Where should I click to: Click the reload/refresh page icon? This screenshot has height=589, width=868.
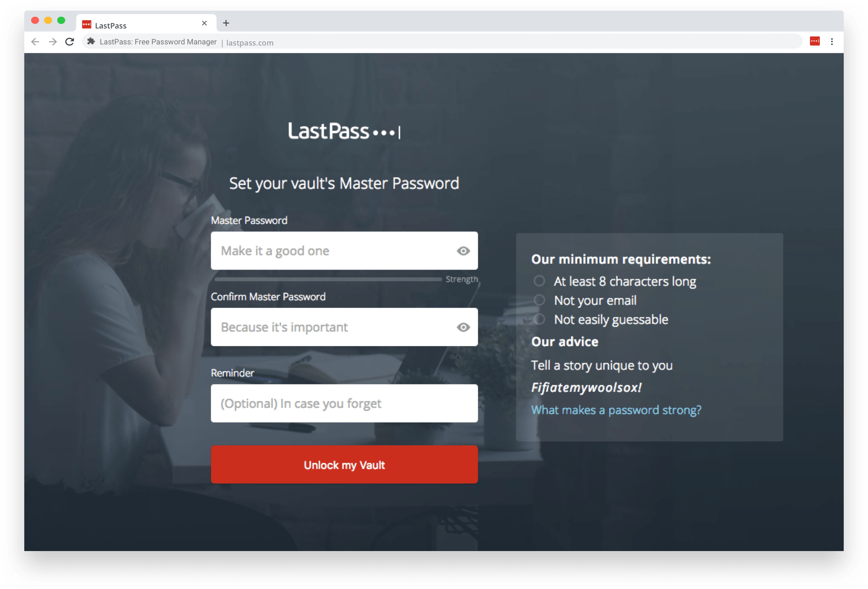[x=69, y=42]
